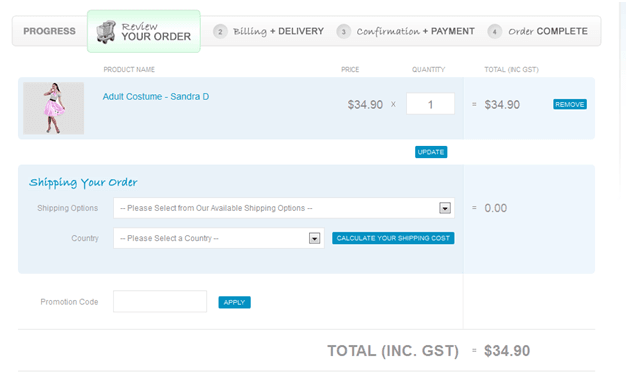Expand the 'Please Select a Country' combo box

219,238
